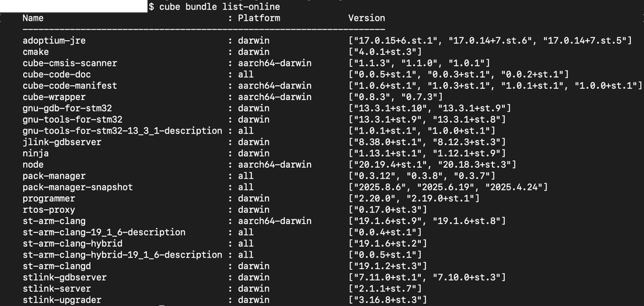
Task: Click the Version column header
Action: (x=366, y=18)
